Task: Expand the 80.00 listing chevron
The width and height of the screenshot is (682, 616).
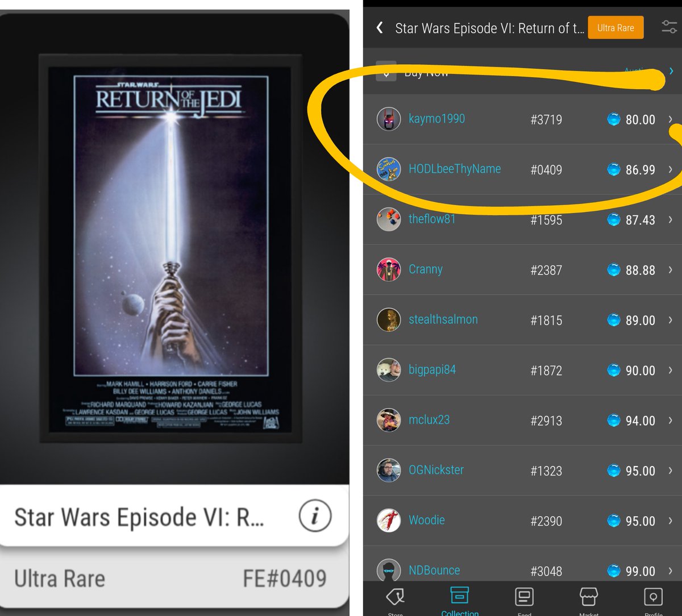Action: tap(671, 119)
